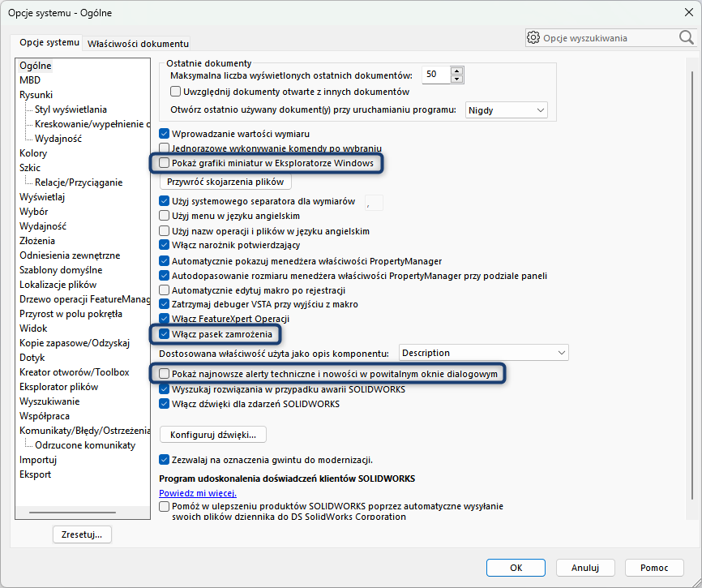Image resolution: width=702 pixels, height=588 pixels.
Task: Click the Zresetuj button
Action: tap(82, 534)
